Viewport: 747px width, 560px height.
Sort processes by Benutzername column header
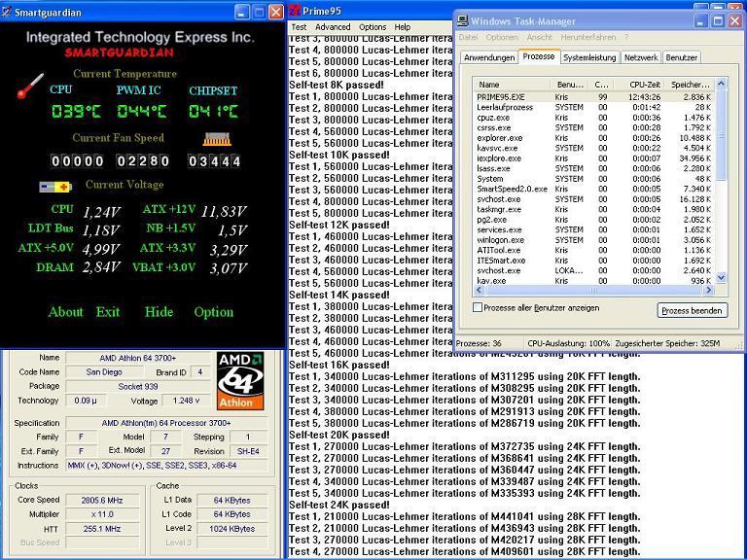[569, 85]
